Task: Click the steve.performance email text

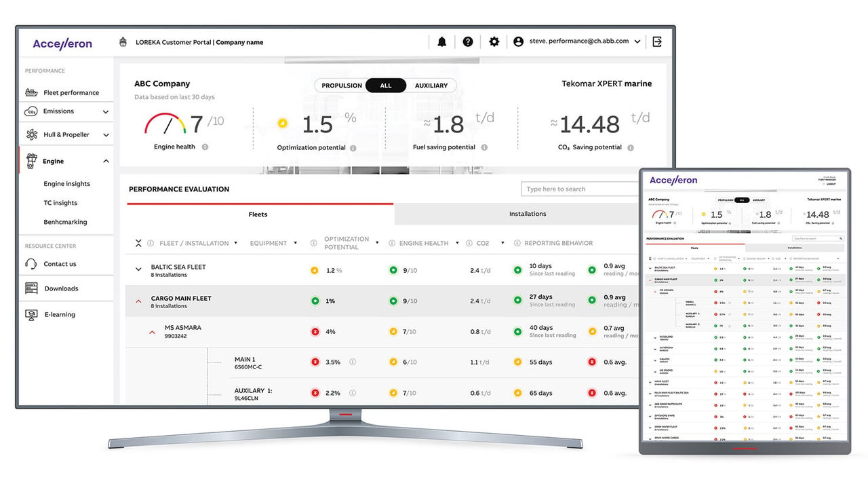Action: [x=579, y=41]
